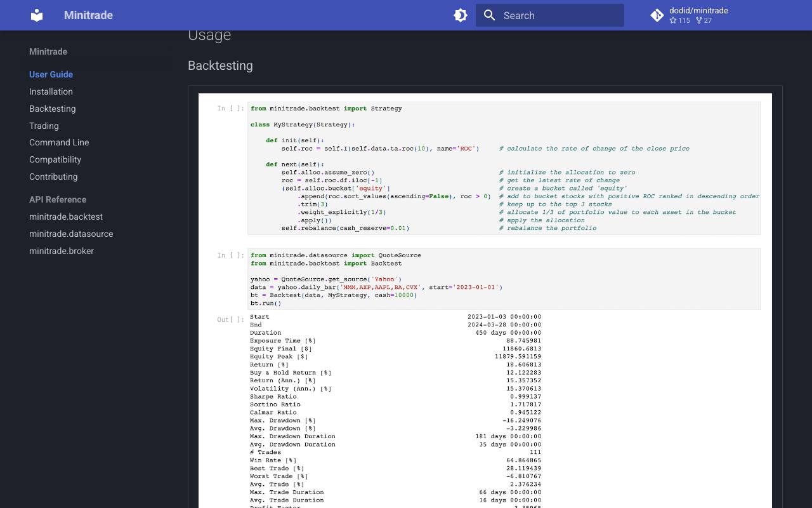The height and width of the screenshot is (508, 812).
Task: Click the 'Win Rate [%]' output row
Action: click(395, 460)
